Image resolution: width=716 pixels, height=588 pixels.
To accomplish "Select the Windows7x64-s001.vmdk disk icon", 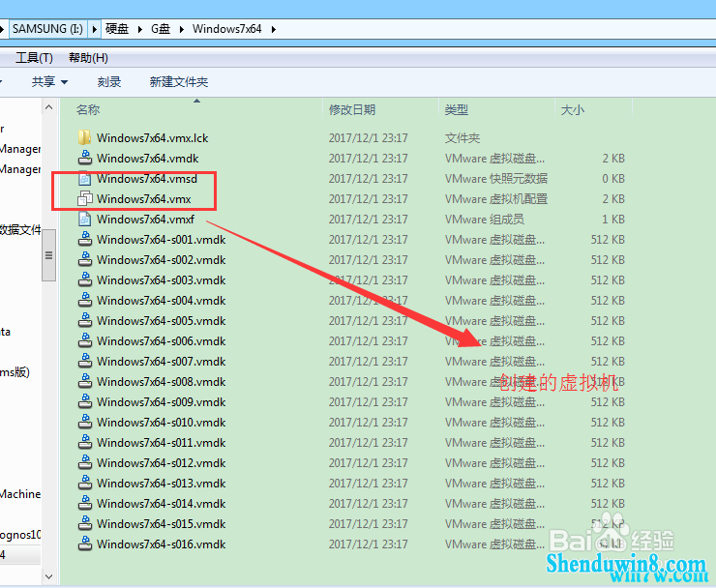I will pos(84,239).
